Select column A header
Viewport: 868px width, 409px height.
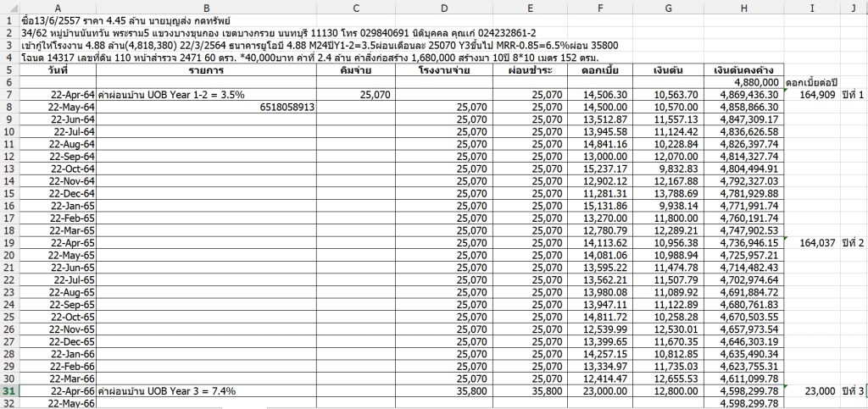(x=57, y=7)
